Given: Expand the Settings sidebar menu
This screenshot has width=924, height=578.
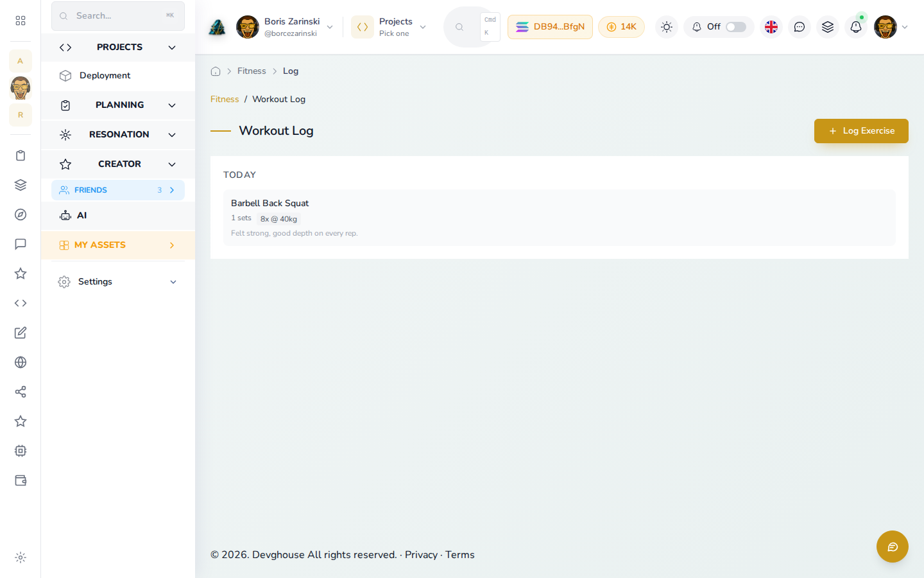Looking at the screenshot, I should (x=118, y=282).
